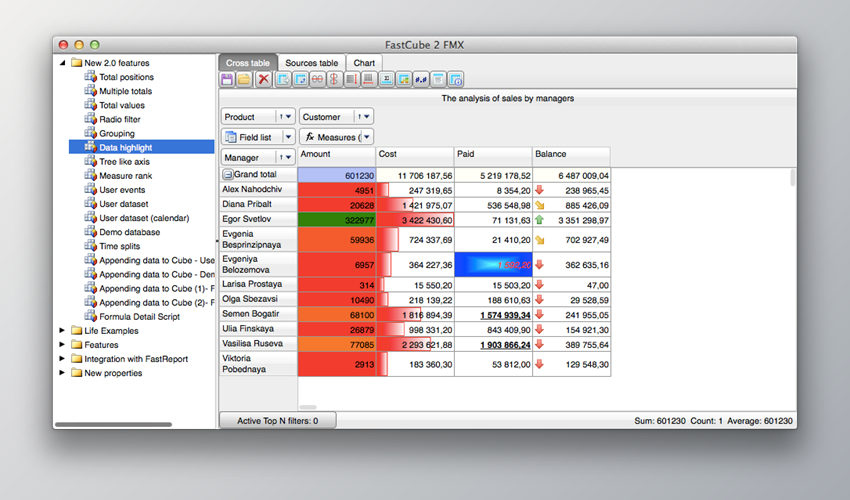Expand the Integration with FastReport folder
This screenshot has width=850, height=500.
(62, 358)
